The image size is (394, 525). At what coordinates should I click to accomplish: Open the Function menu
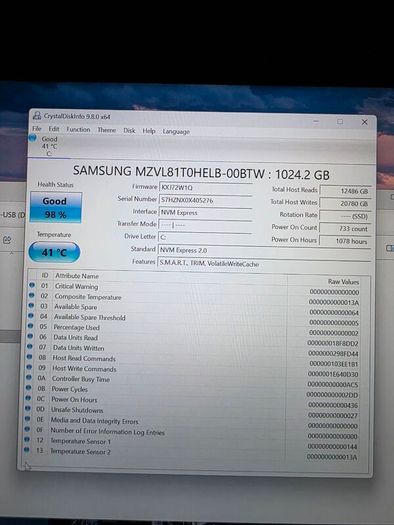tap(78, 129)
